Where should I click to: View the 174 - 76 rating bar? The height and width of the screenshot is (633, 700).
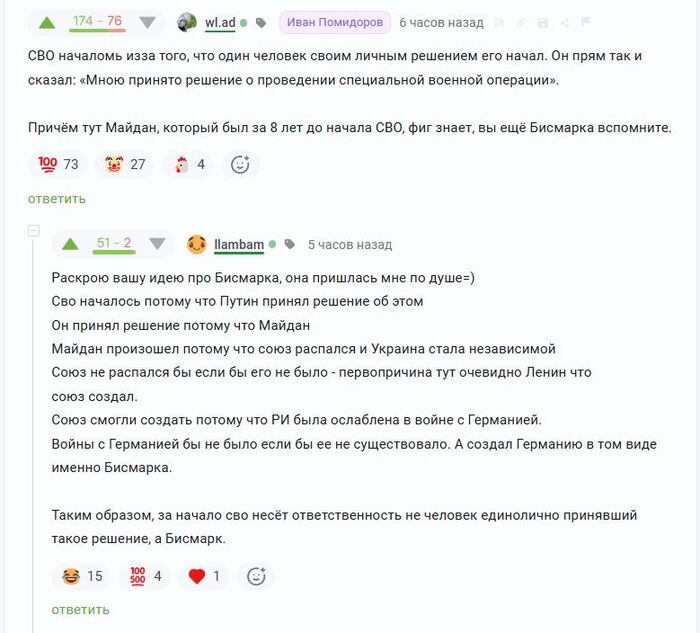pos(97,22)
